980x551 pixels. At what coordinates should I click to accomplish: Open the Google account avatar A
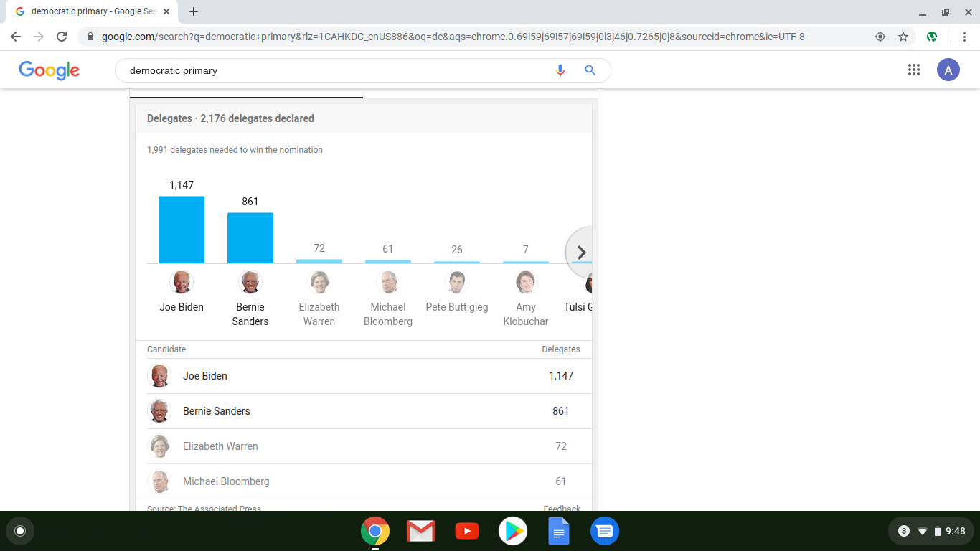tap(948, 70)
